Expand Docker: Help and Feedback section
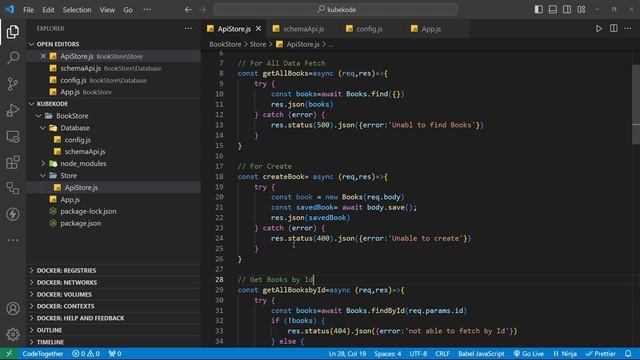640x360 pixels. [114, 318]
